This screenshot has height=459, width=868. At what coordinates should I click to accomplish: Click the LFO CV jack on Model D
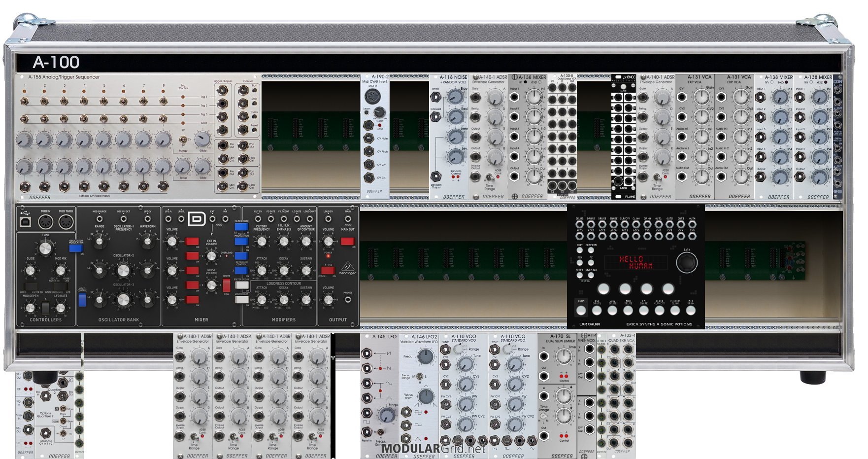coord(148,218)
